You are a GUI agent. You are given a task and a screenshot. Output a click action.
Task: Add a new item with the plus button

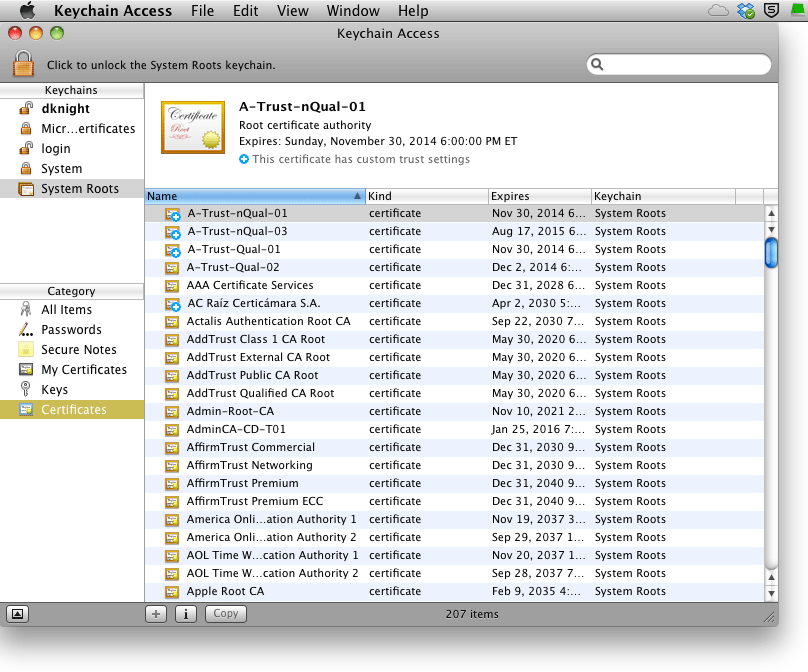[x=156, y=614]
